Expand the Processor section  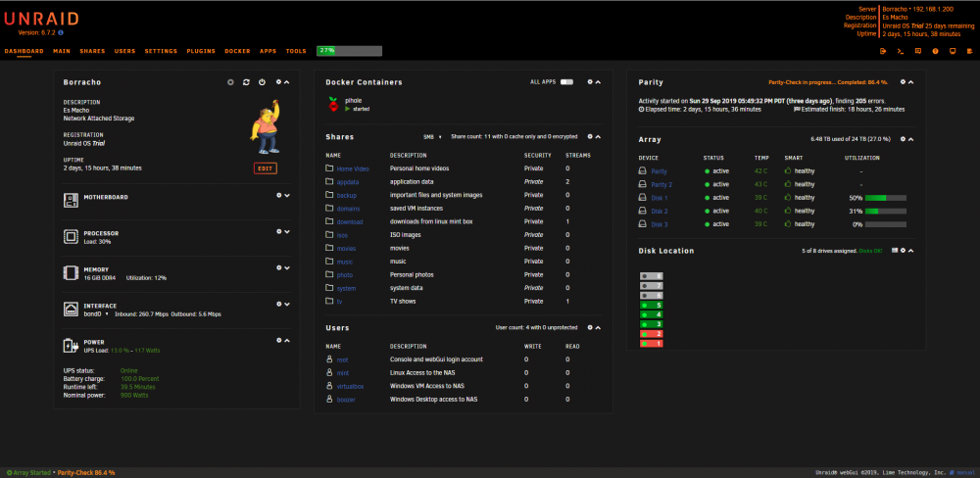coord(287,232)
